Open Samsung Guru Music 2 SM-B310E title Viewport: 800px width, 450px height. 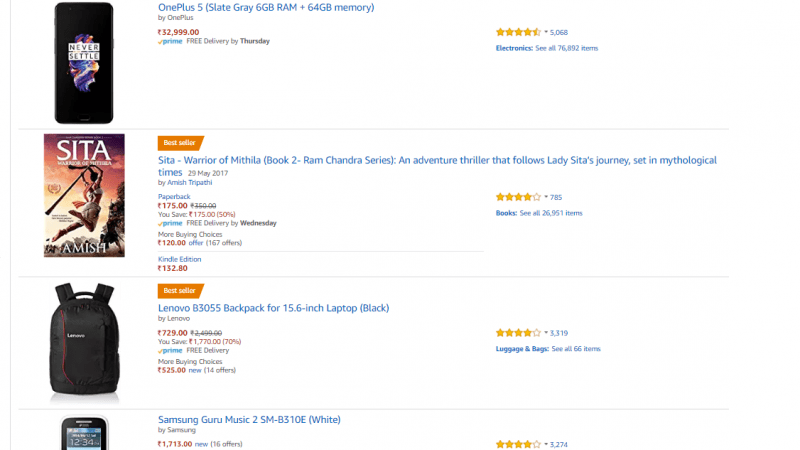tap(249, 420)
